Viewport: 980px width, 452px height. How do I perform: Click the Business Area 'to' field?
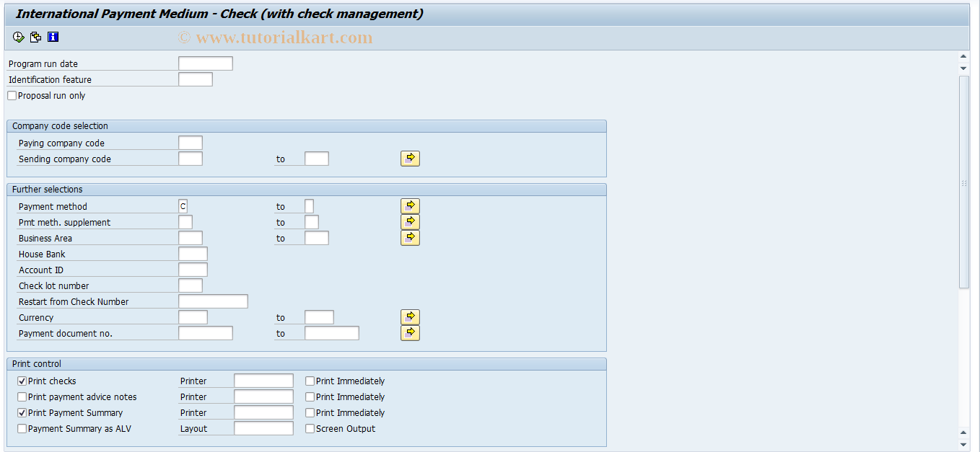[x=317, y=238]
